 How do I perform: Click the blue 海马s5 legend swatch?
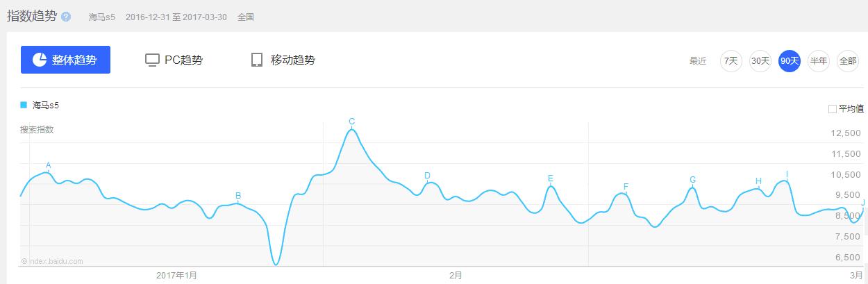pos(24,105)
